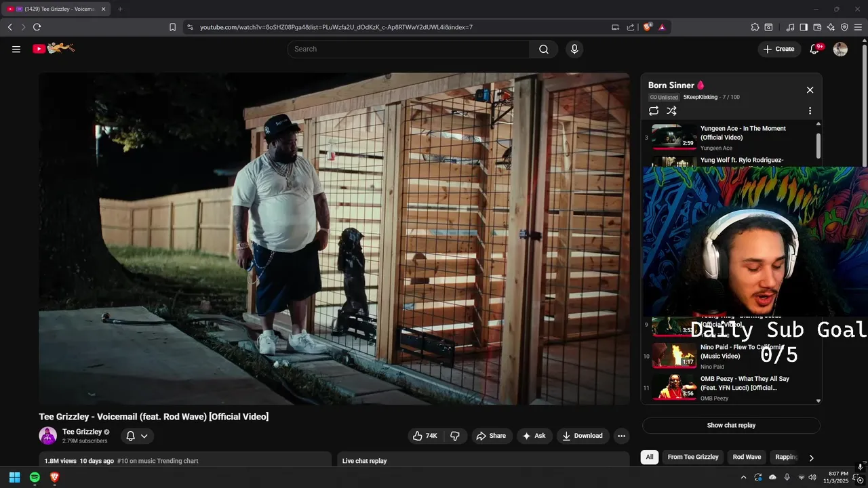Share this video

(x=491, y=436)
